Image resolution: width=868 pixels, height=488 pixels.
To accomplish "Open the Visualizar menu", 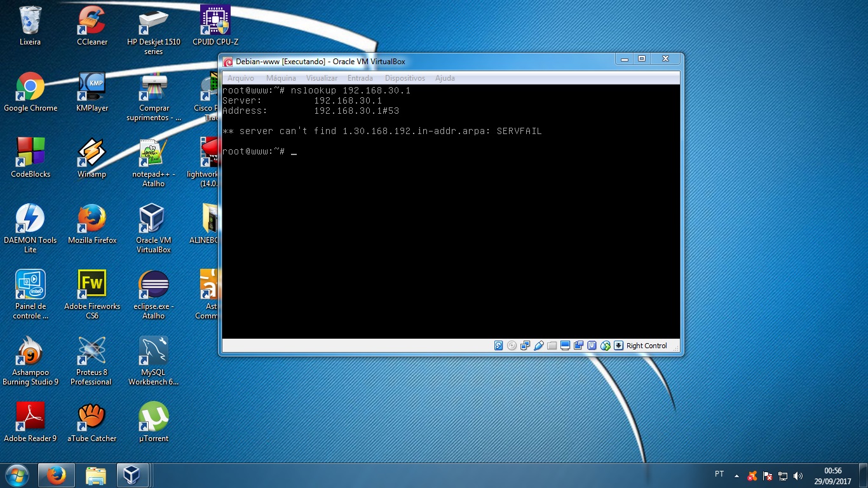I will (x=322, y=78).
